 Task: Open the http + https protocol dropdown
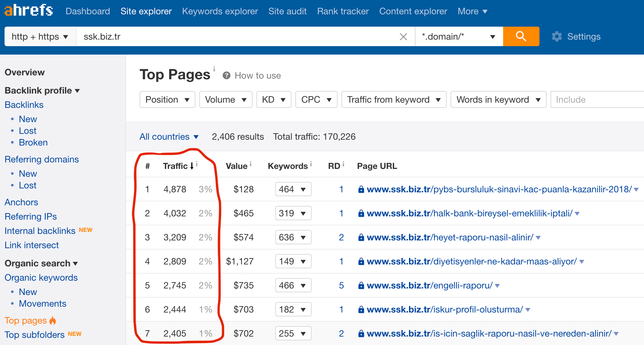pyautogui.click(x=40, y=36)
